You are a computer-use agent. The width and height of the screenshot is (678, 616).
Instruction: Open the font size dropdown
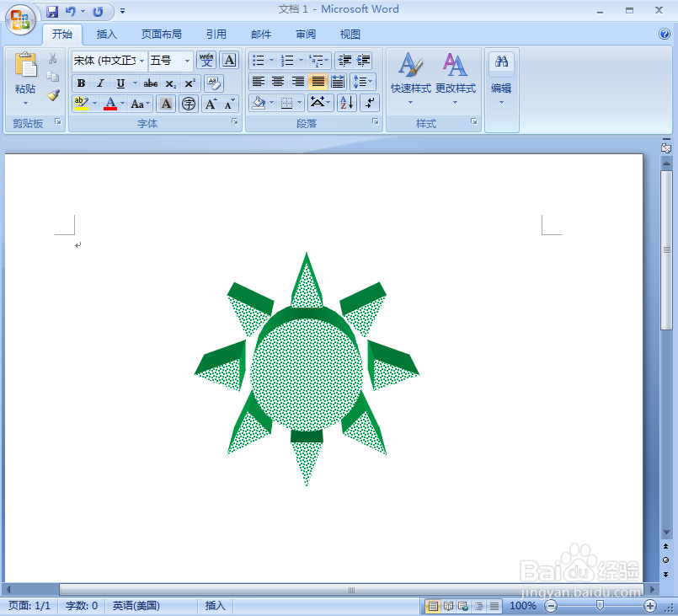[x=187, y=61]
